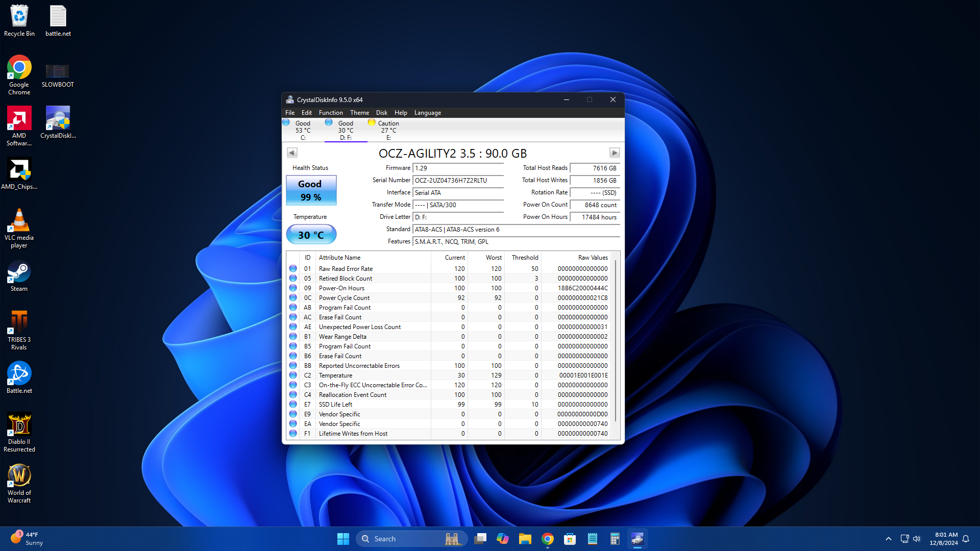Image resolution: width=980 pixels, height=551 pixels.
Task: Show hidden system tray icons
Action: [x=889, y=539]
